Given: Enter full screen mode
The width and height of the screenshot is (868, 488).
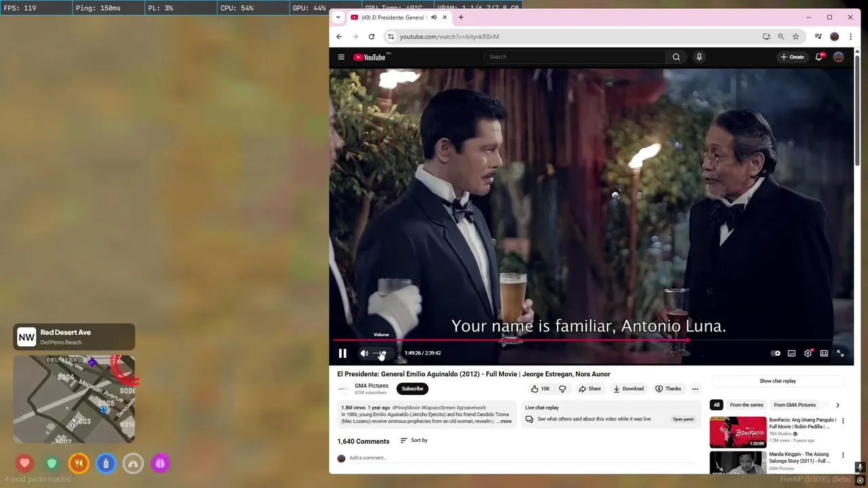Looking at the screenshot, I should [840, 353].
